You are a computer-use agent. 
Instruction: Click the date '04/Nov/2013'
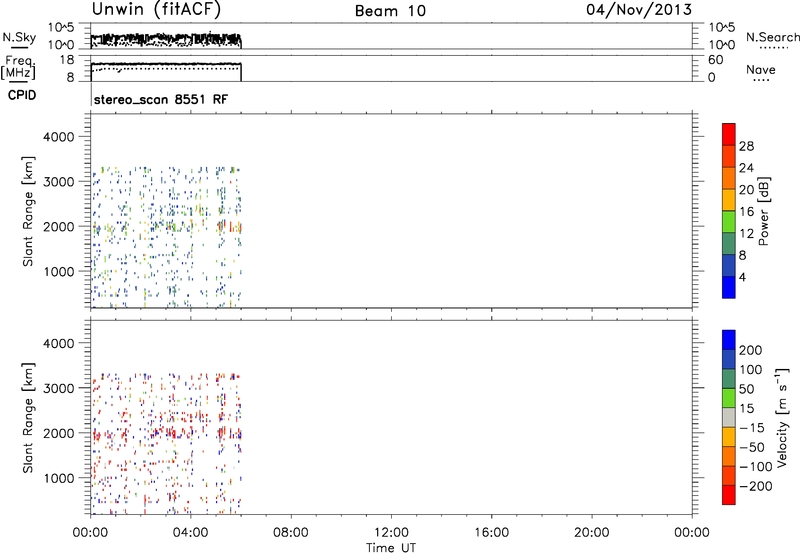point(639,9)
